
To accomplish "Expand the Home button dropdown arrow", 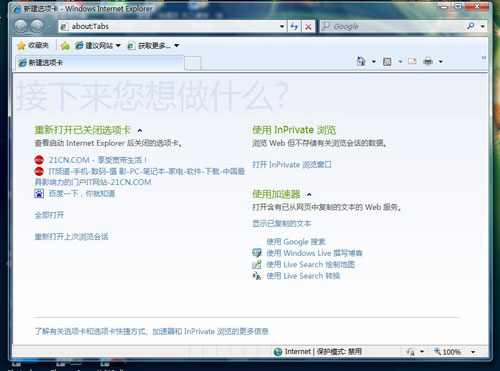I will tap(374, 62).
